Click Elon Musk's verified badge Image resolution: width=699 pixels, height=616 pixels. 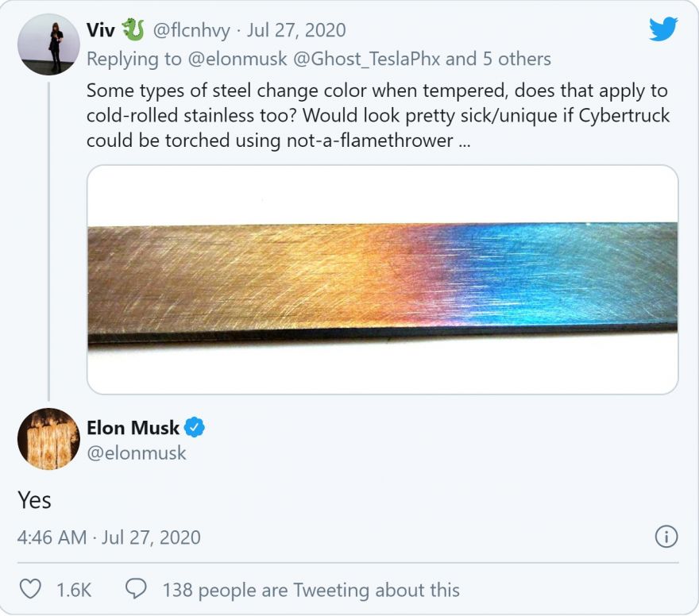click(x=195, y=427)
